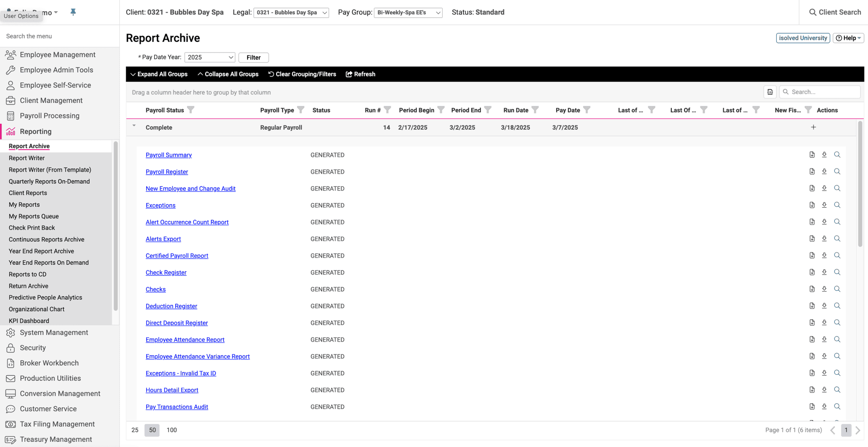Open the Legal company dropdown
This screenshot has width=868, height=447.
pyautogui.click(x=291, y=13)
